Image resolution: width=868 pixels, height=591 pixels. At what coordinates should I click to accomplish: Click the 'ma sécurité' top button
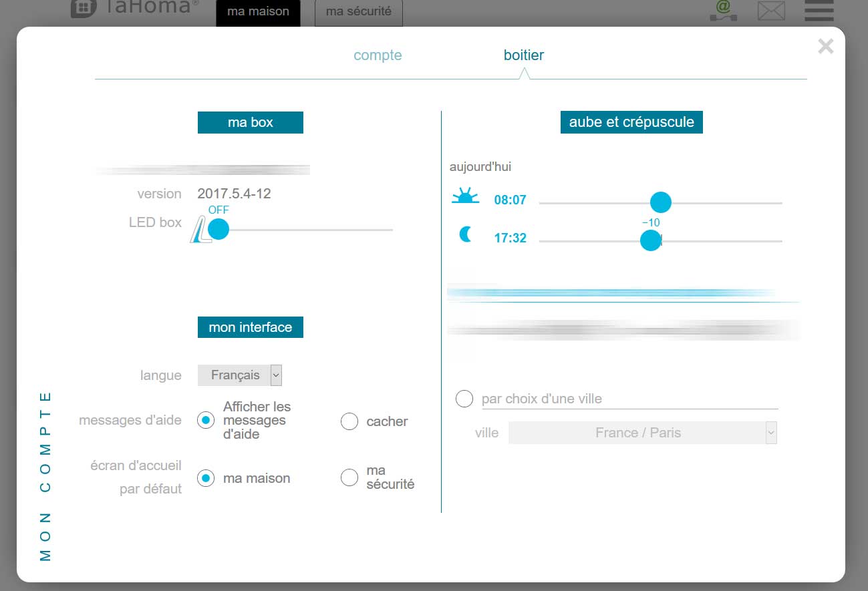click(358, 13)
